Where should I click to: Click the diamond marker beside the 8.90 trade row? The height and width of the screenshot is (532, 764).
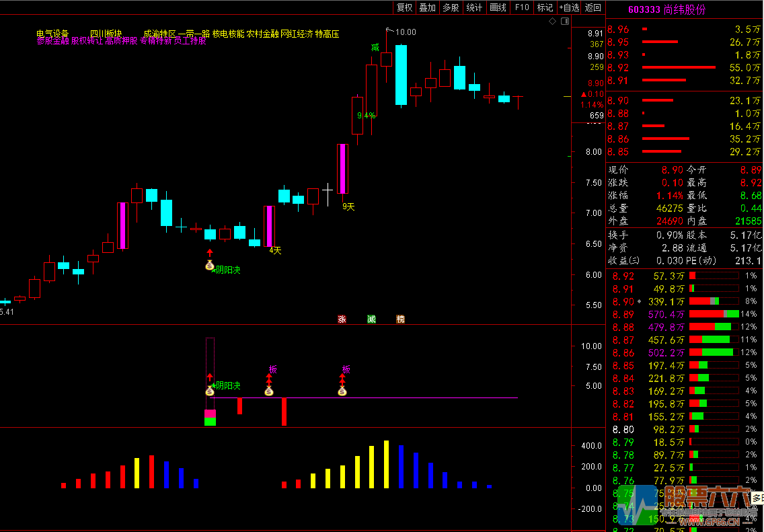[639, 301]
